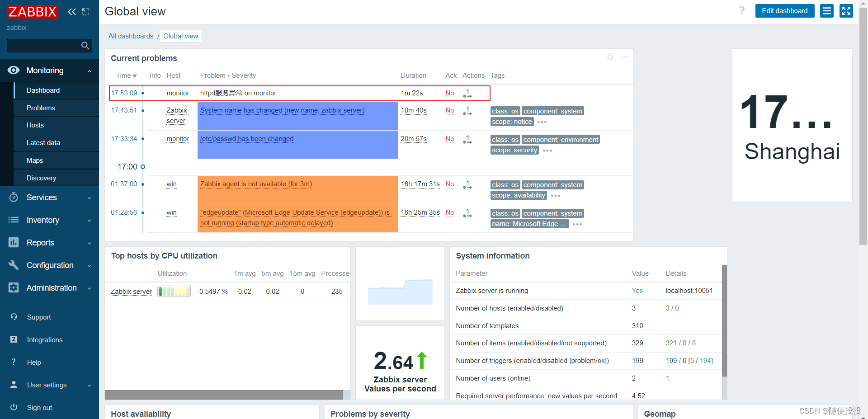Open the help question mark icon at top
This screenshot has width=868, height=419.
(x=742, y=10)
